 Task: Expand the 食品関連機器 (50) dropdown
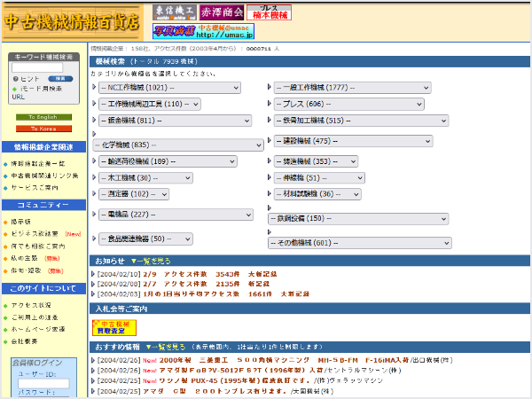click(146, 239)
